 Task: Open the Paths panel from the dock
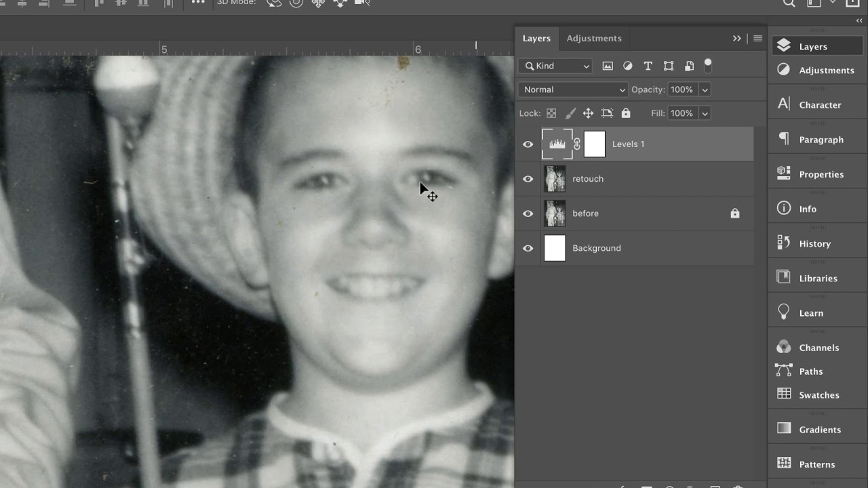(817, 371)
